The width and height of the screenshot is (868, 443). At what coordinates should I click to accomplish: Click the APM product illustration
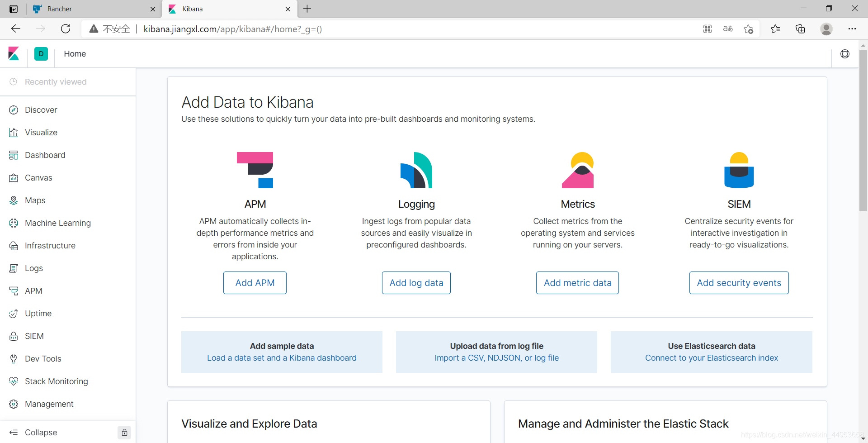click(255, 170)
